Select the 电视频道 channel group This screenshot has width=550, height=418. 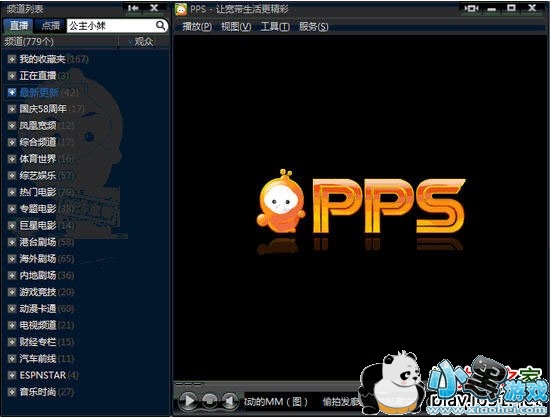click(x=38, y=325)
